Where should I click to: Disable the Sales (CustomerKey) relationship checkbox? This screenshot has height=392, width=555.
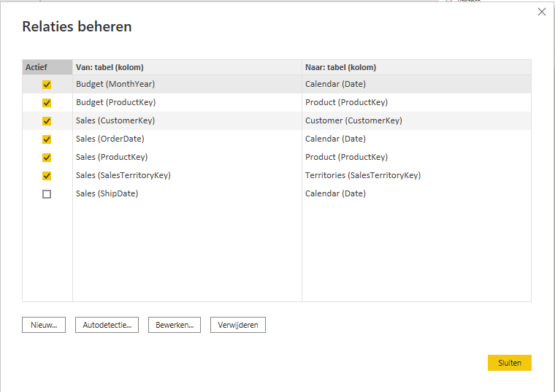tap(47, 121)
